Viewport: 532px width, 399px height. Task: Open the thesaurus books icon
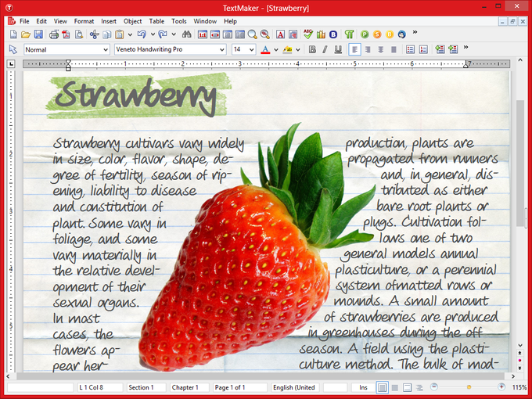pyautogui.click(x=321, y=34)
